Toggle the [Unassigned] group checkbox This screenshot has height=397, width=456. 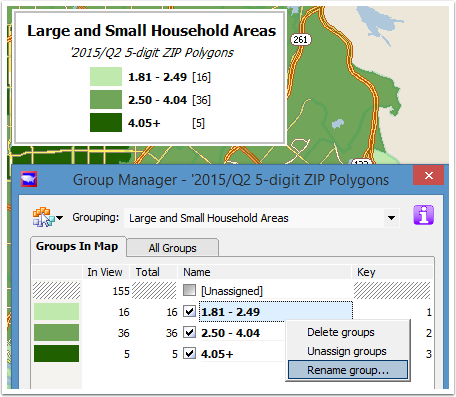(x=189, y=290)
